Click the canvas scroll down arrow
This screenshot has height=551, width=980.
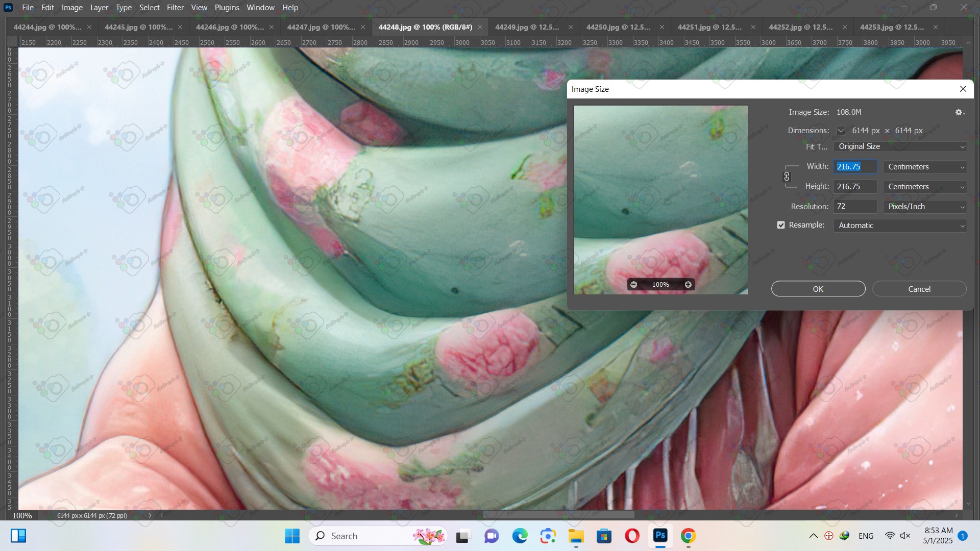(x=969, y=504)
